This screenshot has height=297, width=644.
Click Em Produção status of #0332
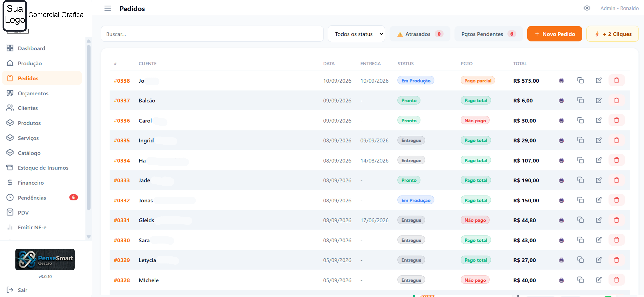[416, 200]
